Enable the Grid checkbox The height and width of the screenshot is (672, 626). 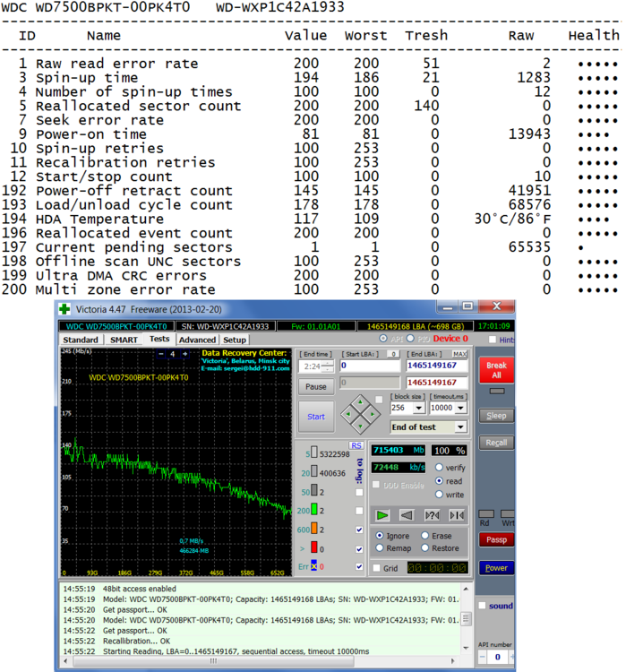click(x=377, y=568)
